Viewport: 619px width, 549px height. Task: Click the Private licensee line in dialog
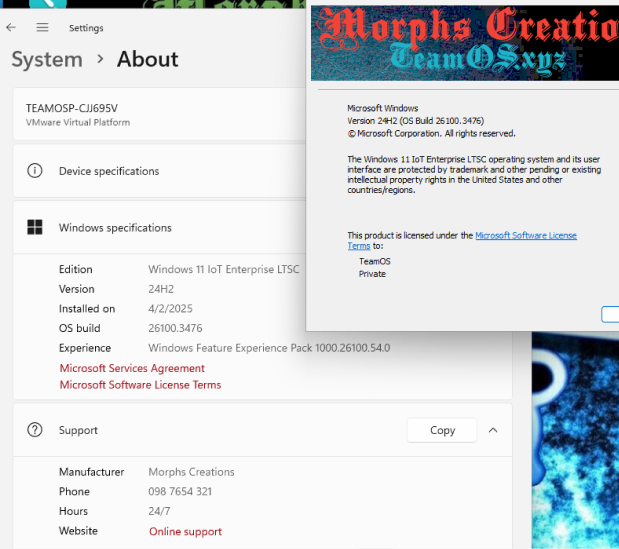pos(372,274)
